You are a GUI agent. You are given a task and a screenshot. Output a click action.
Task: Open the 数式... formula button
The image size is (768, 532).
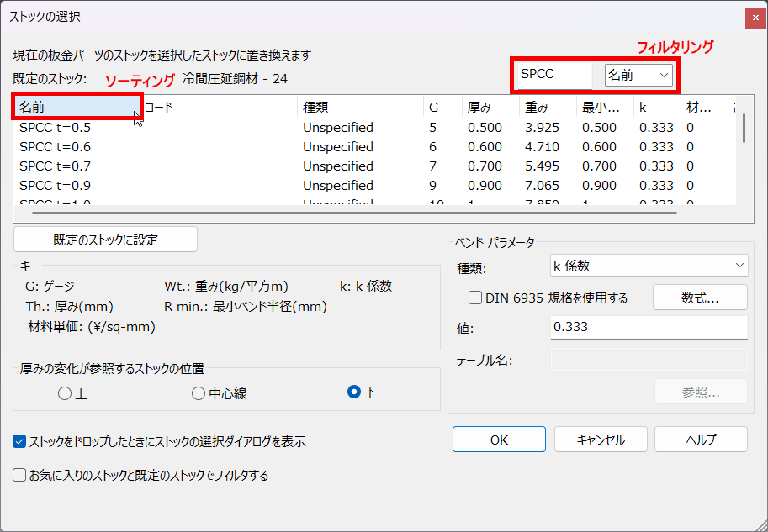[x=700, y=298]
